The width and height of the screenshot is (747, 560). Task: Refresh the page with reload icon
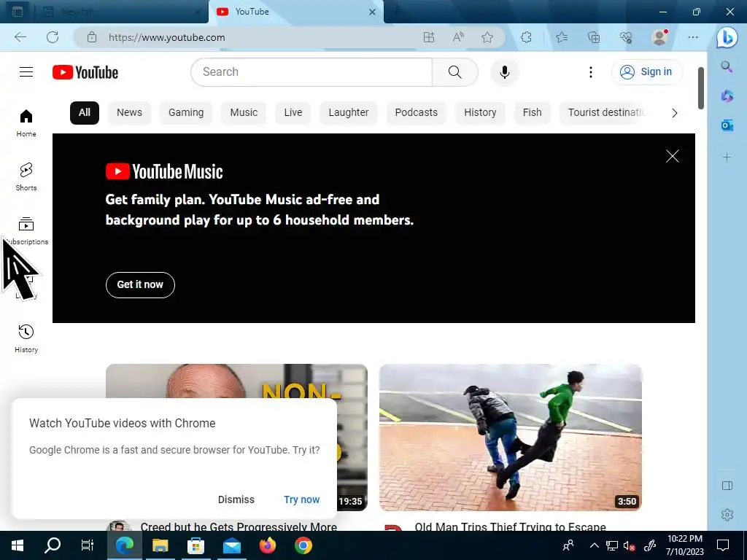tap(53, 37)
